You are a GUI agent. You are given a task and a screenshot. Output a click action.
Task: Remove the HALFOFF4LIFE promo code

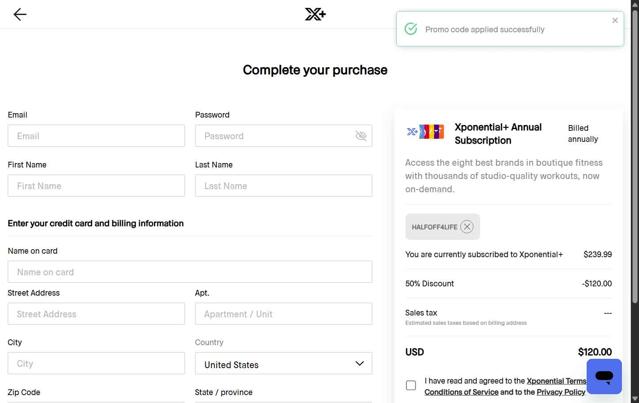(x=467, y=227)
